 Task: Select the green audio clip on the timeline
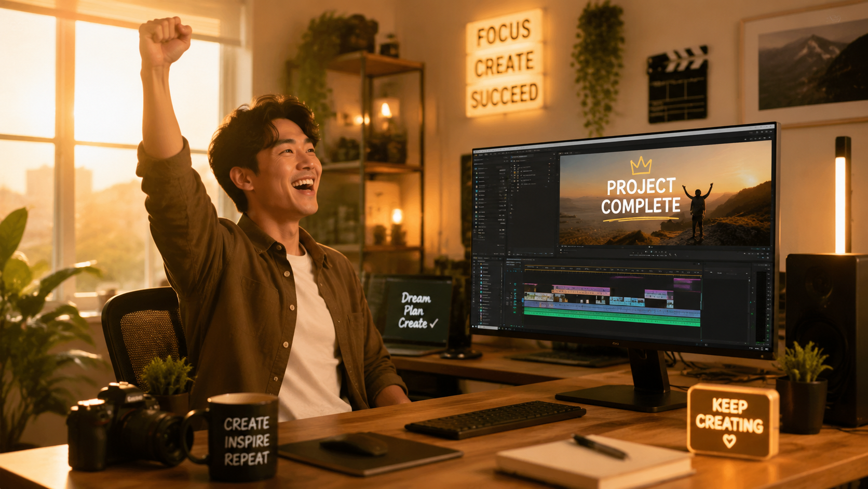point(612,318)
